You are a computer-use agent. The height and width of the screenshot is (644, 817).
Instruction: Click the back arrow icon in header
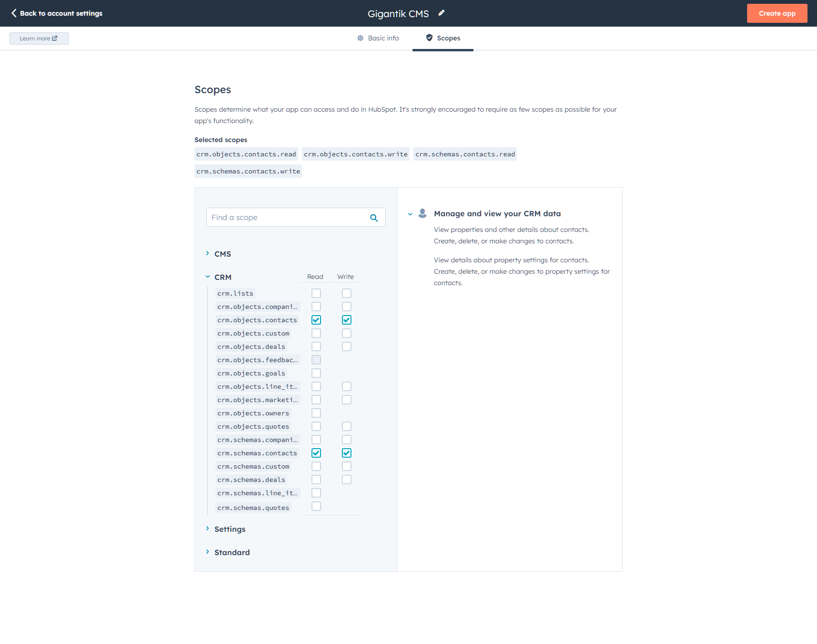tap(14, 13)
